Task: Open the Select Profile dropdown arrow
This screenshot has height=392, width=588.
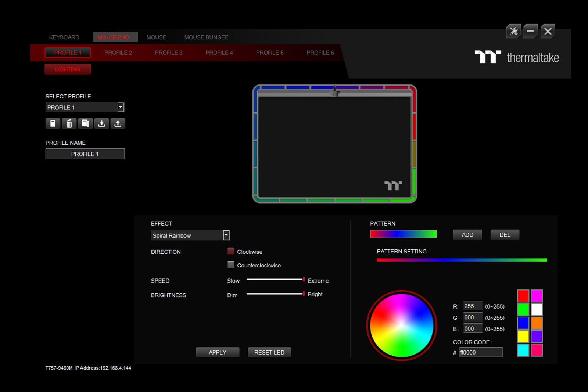Action: click(121, 107)
